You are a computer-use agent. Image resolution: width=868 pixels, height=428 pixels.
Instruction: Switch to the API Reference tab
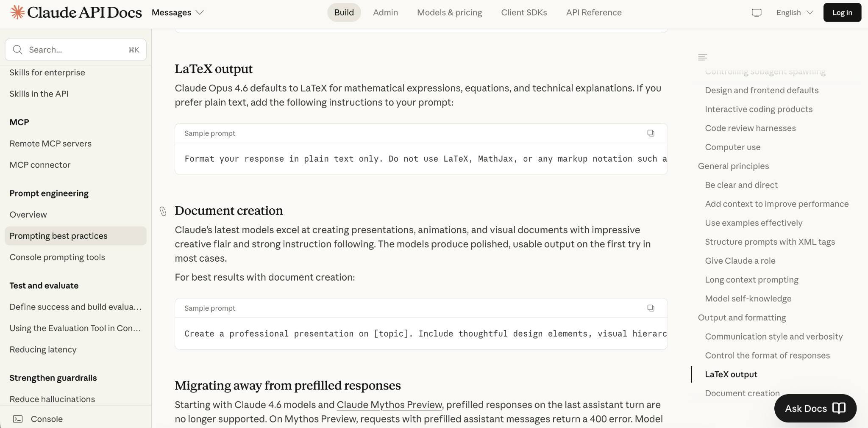click(593, 12)
